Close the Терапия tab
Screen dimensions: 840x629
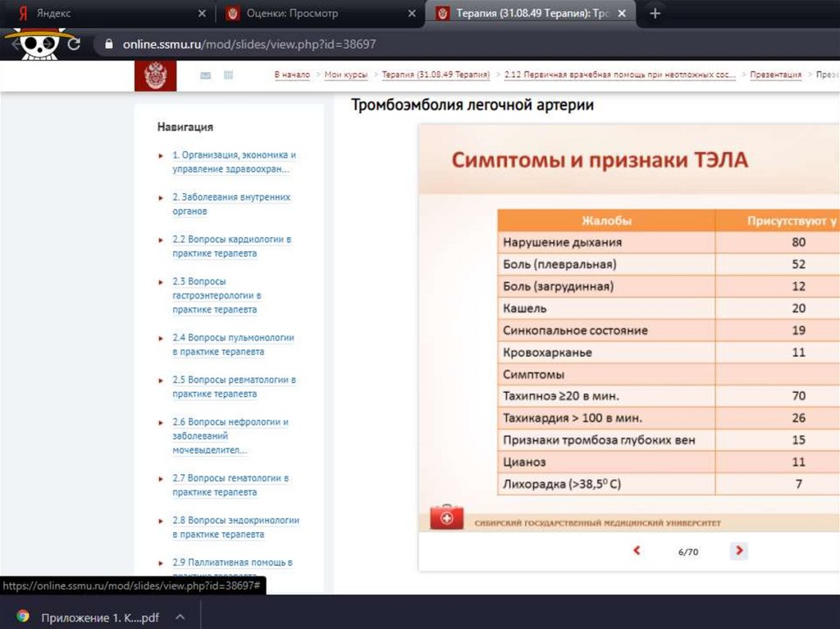pyautogui.click(x=622, y=13)
